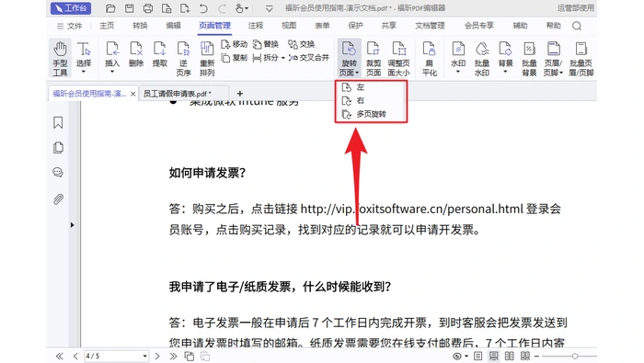Click the 交换 swap pages button
The width and height of the screenshot is (644, 363).
(302, 44)
